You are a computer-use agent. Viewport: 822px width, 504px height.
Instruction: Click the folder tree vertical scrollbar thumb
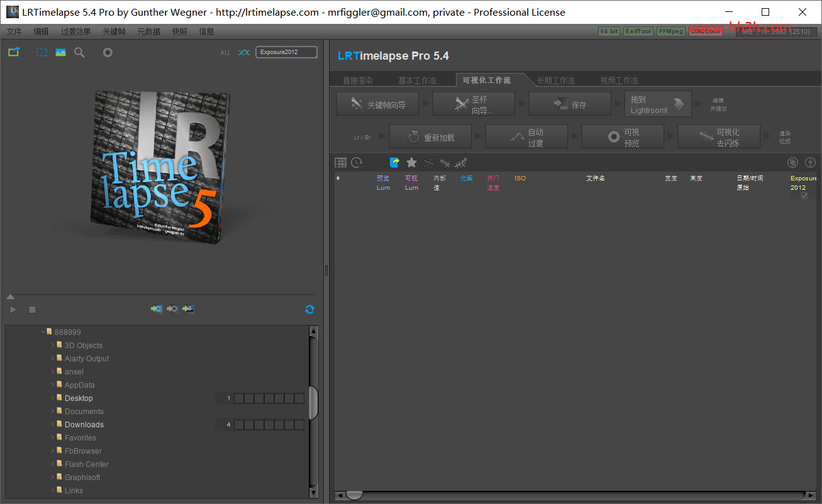point(313,403)
